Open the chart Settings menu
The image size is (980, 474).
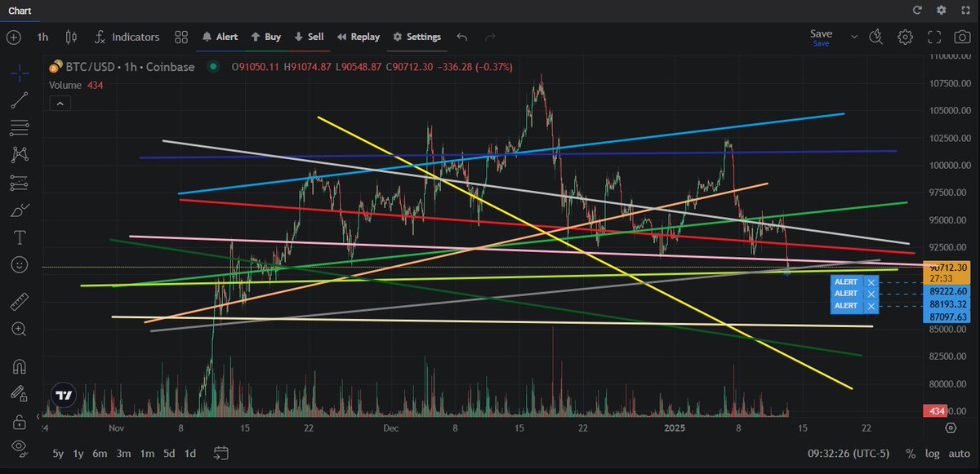[417, 37]
